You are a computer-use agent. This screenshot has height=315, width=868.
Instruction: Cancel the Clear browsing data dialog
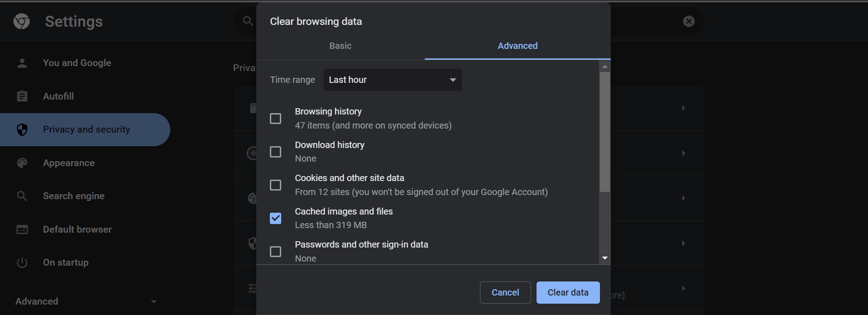tap(505, 292)
